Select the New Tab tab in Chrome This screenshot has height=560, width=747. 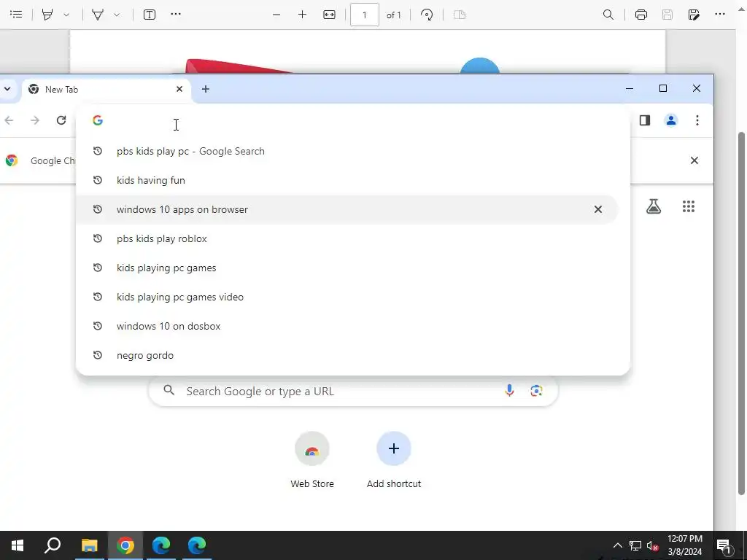106,90
